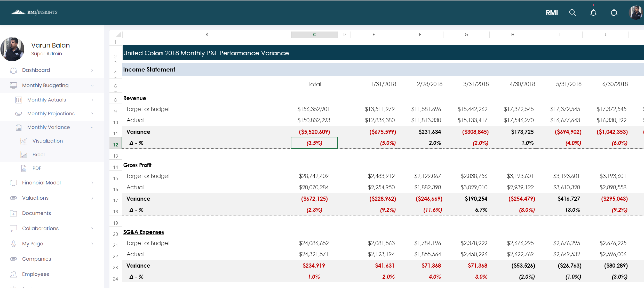
Task: Click the Documents folder icon
Action: 13,213
